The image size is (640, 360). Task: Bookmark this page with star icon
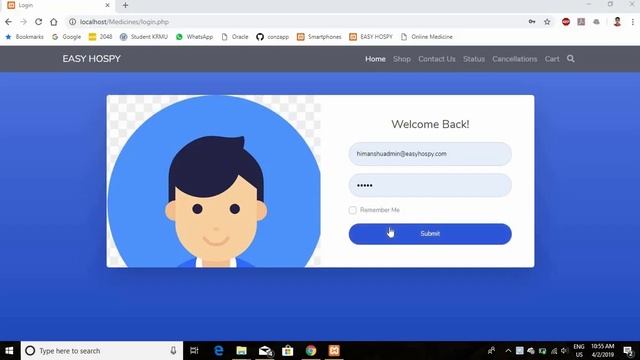pos(547,22)
